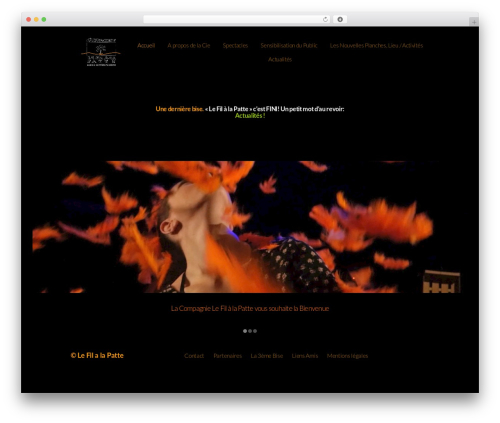This screenshot has width=500, height=423.
Task: Go to the Accueil menu item
Action: tap(146, 45)
